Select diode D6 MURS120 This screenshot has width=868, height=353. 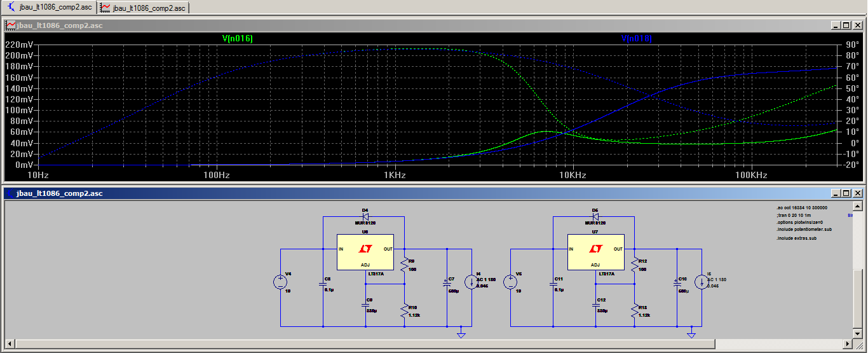tap(595, 216)
